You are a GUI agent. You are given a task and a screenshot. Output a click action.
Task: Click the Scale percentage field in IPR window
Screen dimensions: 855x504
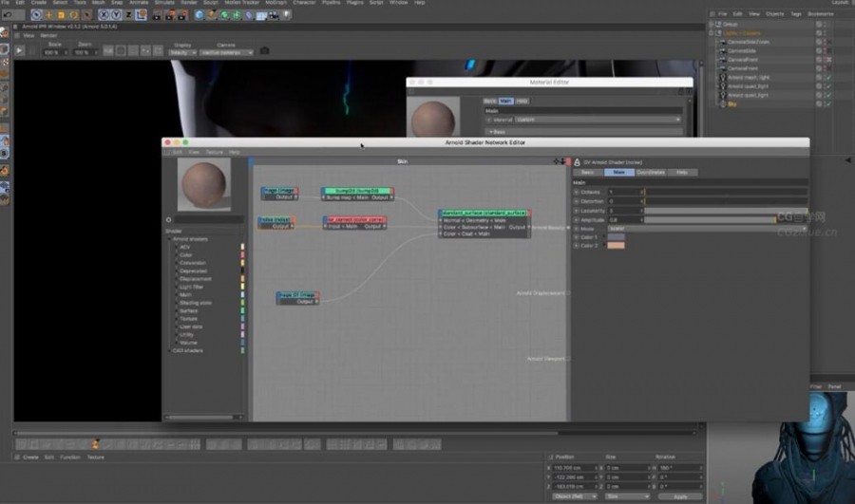pos(54,52)
